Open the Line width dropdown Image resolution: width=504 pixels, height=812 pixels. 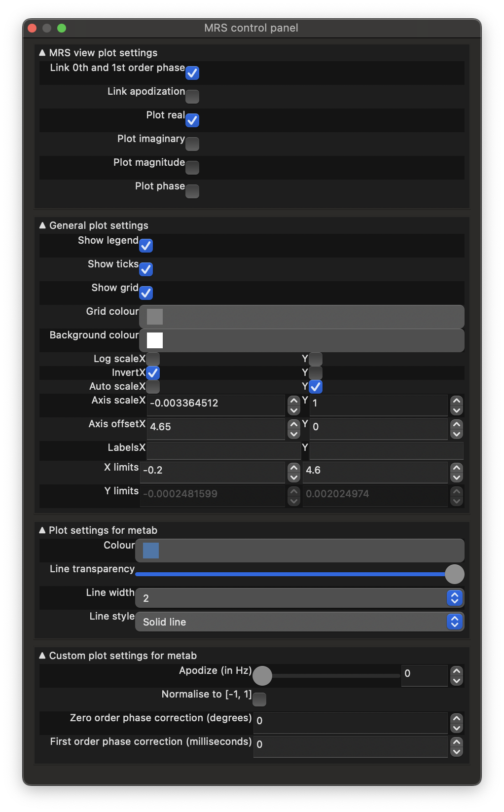[299, 598]
